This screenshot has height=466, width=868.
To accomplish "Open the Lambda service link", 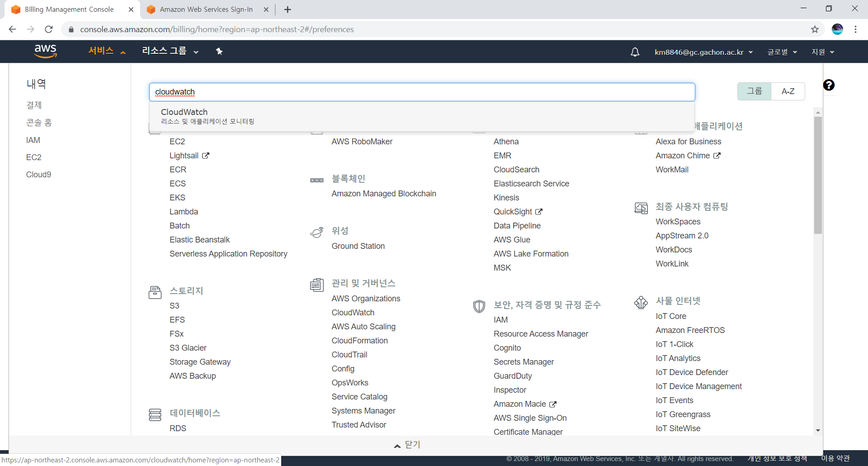I will tap(184, 212).
